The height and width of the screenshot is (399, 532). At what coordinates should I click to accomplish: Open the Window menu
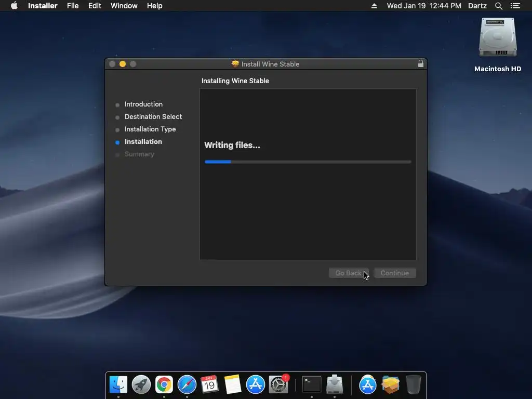click(124, 6)
